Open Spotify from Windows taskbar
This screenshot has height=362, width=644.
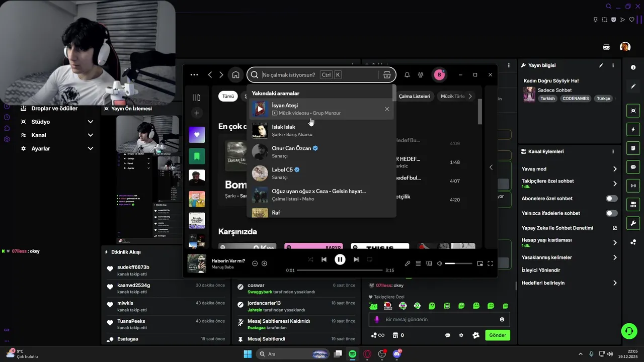(x=353, y=354)
